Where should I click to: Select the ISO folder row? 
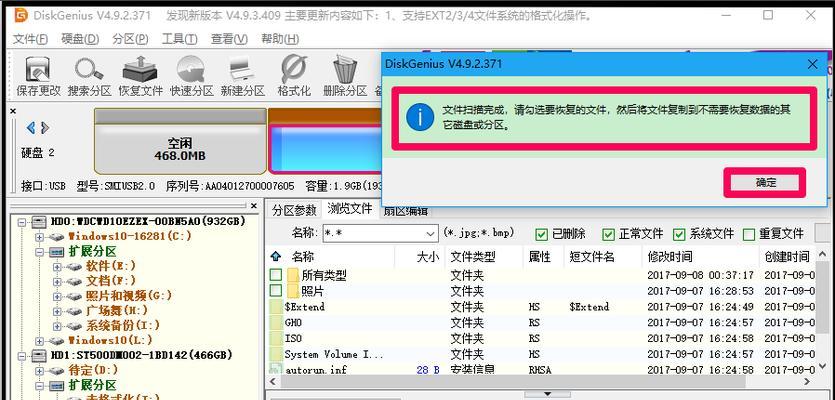coord(541,338)
